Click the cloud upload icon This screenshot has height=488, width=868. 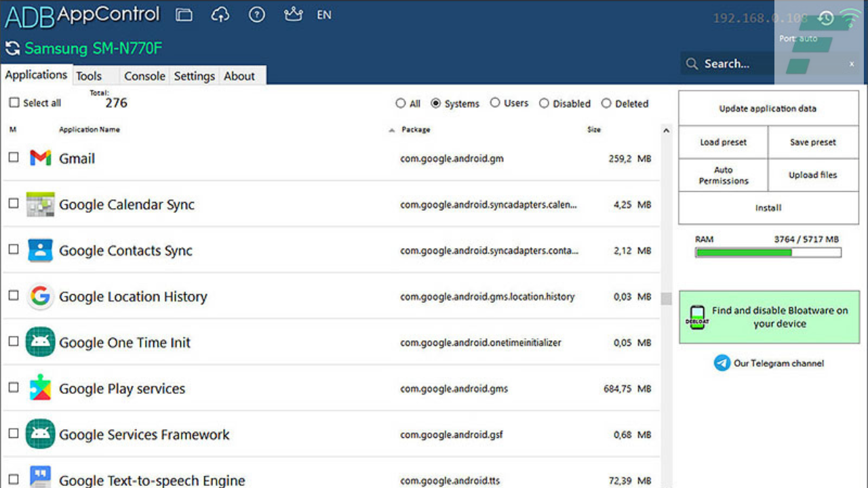coord(220,14)
